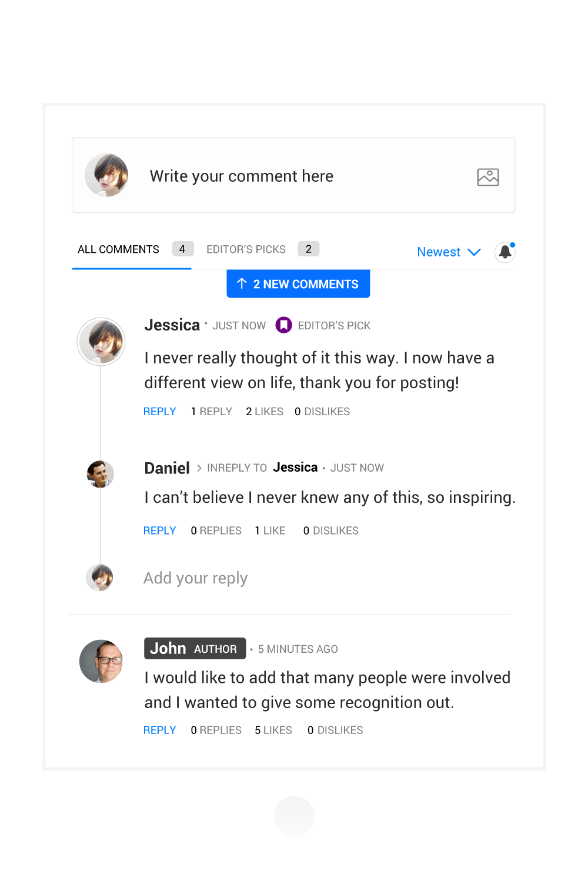
Task: Click the chevron next to Newest
Action: [x=475, y=252]
